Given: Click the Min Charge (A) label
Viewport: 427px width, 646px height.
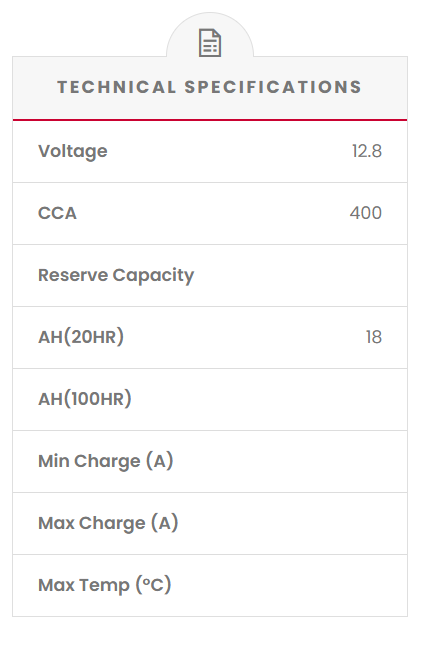Looking at the screenshot, I should pyautogui.click(x=106, y=461).
